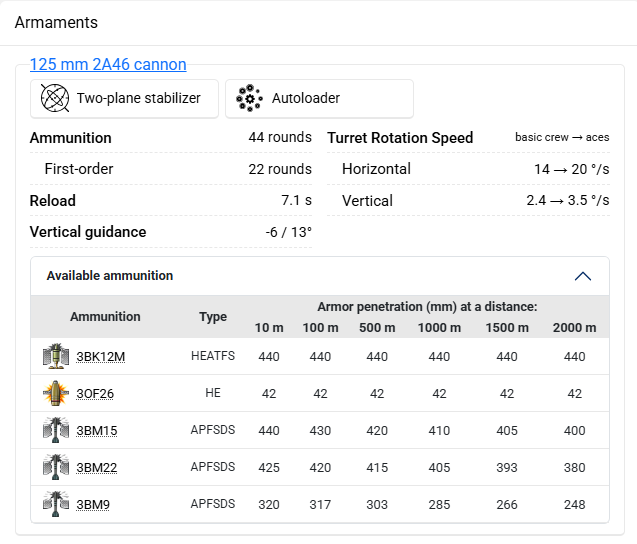Open the 3BK12M ammunition link
637x544 pixels.
100,357
